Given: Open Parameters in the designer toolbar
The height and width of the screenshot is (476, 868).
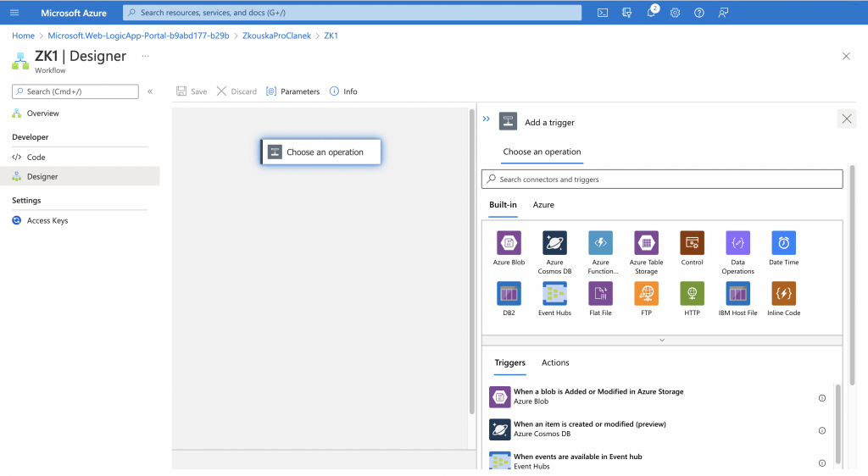Looking at the screenshot, I should coord(293,91).
